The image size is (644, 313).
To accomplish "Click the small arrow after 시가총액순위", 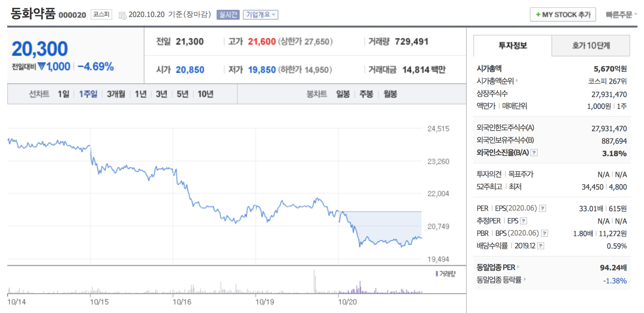I will pos(517,80).
